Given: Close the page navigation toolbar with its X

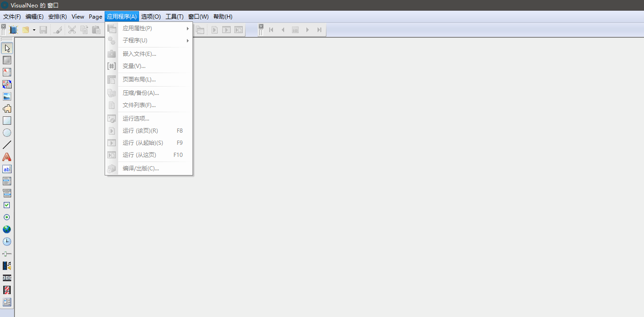Looking at the screenshot, I should coord(261,27).
